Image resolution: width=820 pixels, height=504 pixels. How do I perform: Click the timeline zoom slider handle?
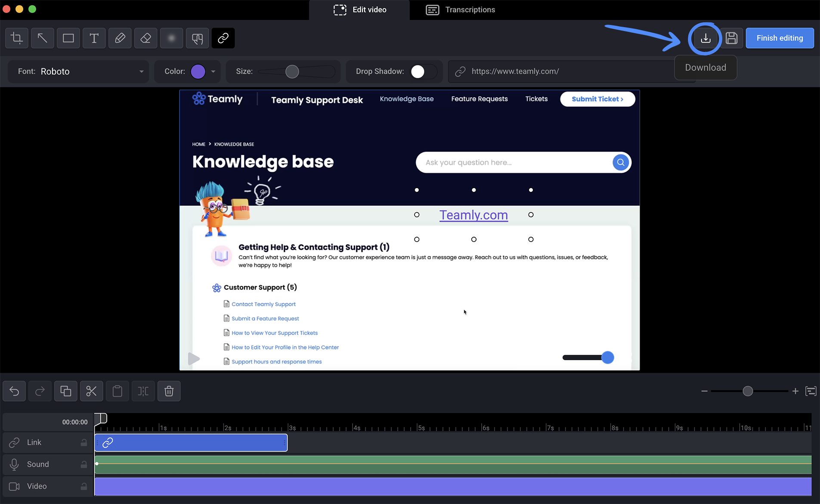point(748,391)
